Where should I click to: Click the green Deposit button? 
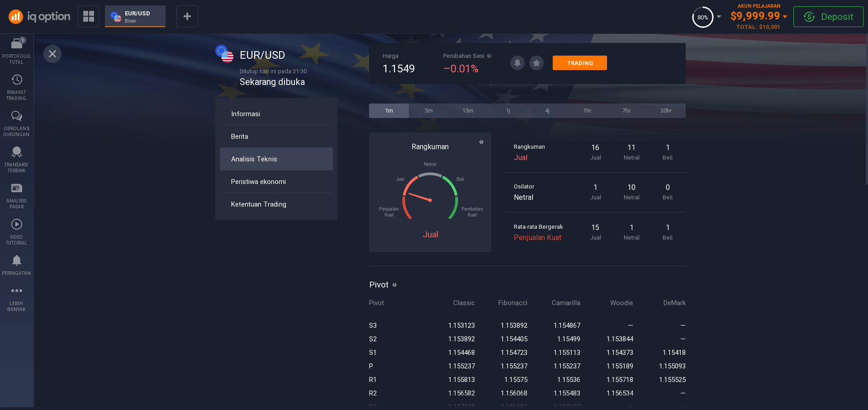[x=828, y=17]
